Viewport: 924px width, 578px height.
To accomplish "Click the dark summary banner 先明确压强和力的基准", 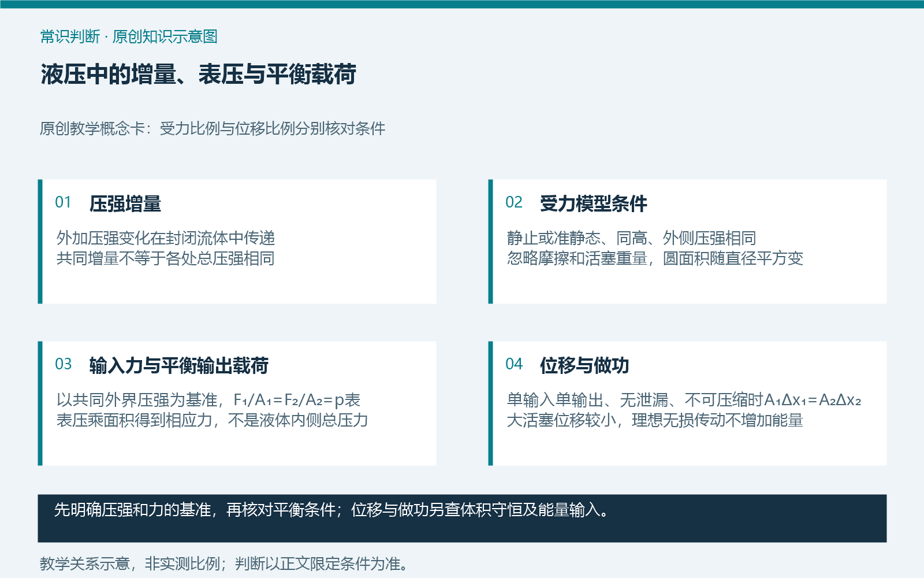I will click(462, 518).
